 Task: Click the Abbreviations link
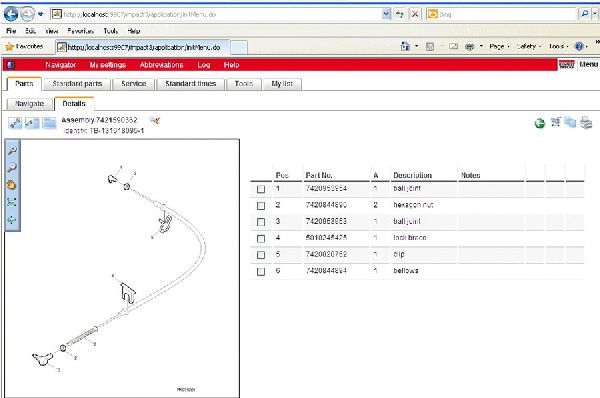pos(161,65)
